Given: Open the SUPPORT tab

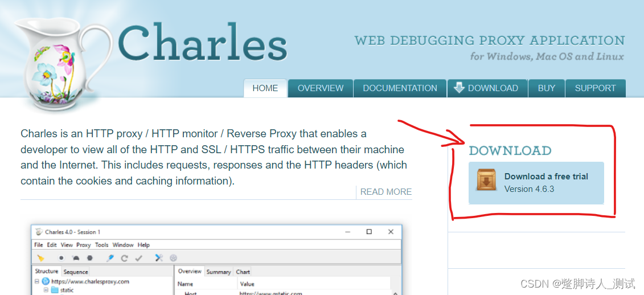Looking at the screenshot, I should 596,88.
